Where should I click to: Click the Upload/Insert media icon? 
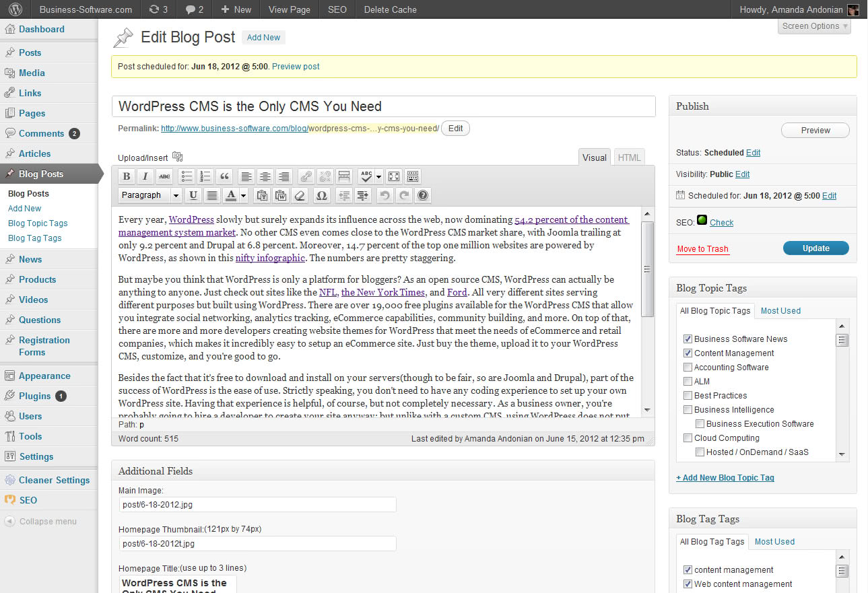point(178,157)
